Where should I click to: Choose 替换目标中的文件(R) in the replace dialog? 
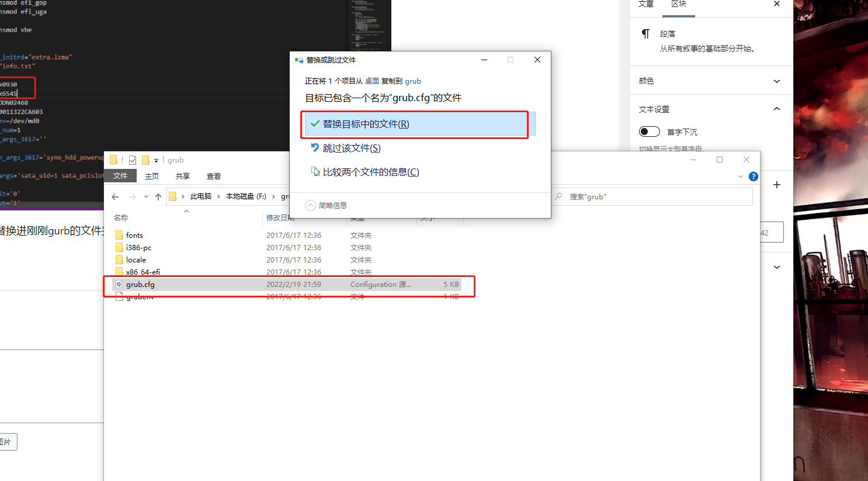pos(419,124)
